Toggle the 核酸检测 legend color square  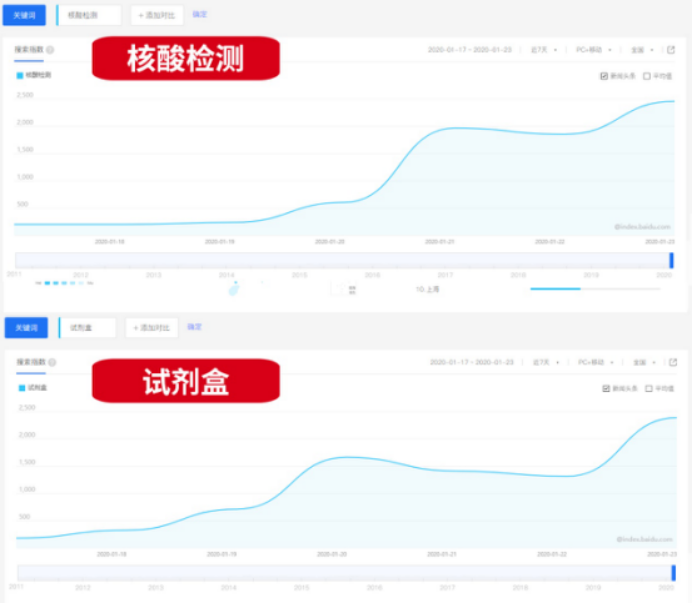[20, 75]
